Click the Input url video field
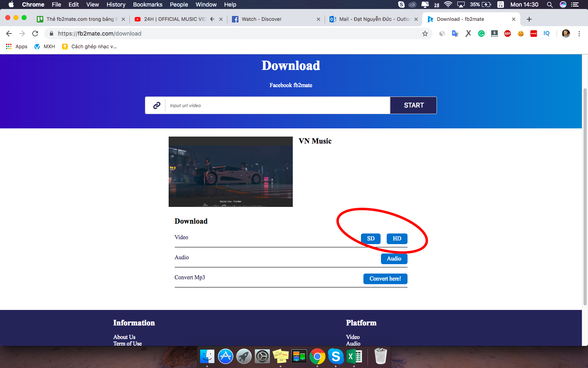This screenshot has width=588, height=368. pos(278,105)
